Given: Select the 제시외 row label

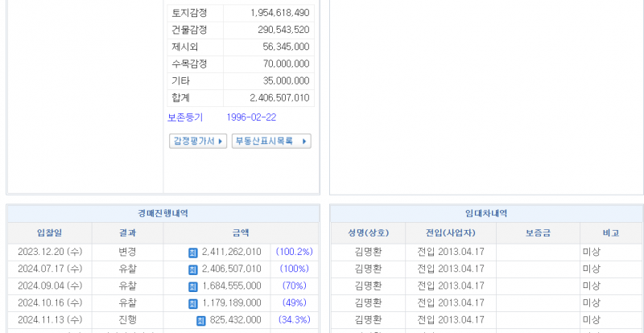Looking at the screenshot, I should (x=185, y=47).
